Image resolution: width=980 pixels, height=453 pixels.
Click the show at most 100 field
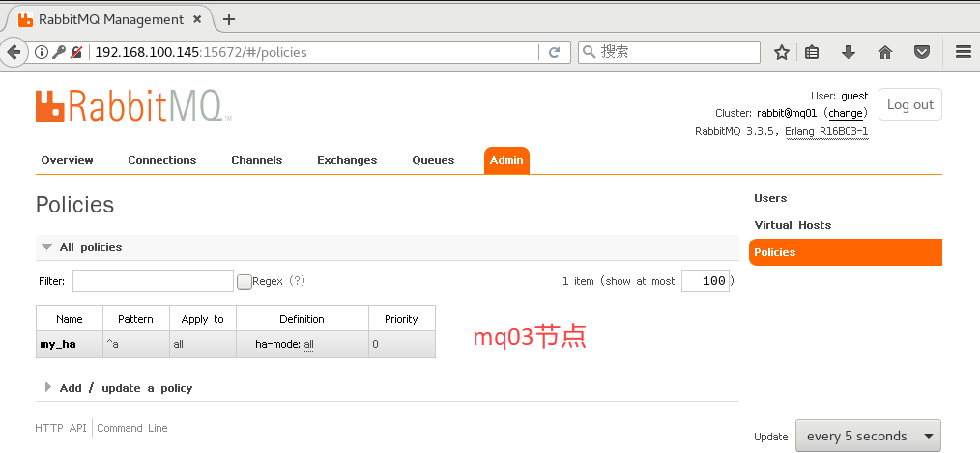point(705,281)
